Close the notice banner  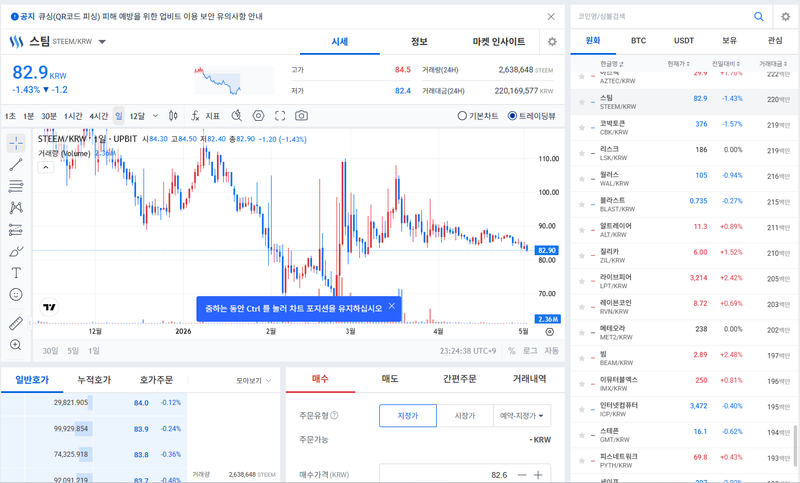tap(551, 17)
